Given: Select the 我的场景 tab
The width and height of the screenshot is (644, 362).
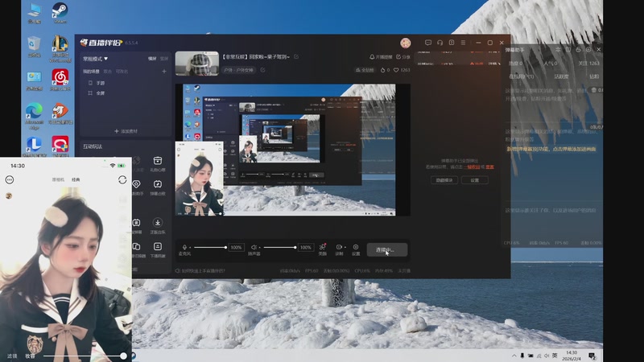Looking at the screenshot, I should 91,72.
